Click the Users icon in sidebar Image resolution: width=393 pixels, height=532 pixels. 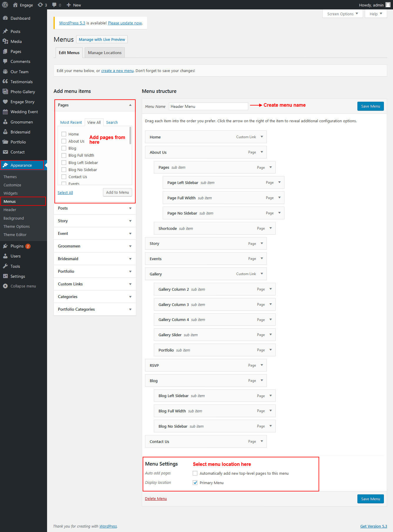pos(5,256)
